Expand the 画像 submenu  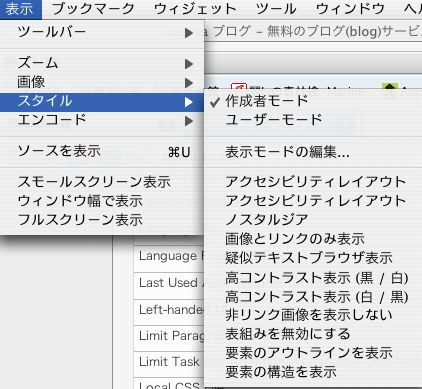click(x=102, y=82)
